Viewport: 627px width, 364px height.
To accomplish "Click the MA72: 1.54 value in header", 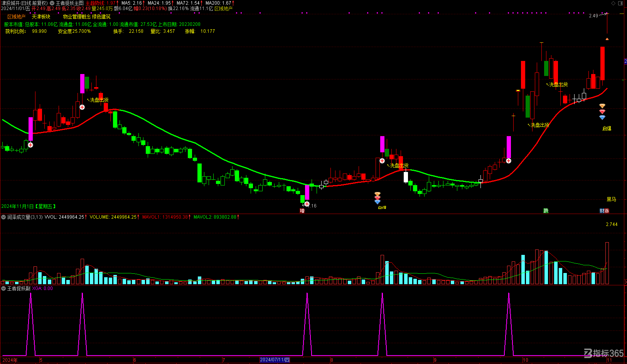I will (x=188, y=3).
